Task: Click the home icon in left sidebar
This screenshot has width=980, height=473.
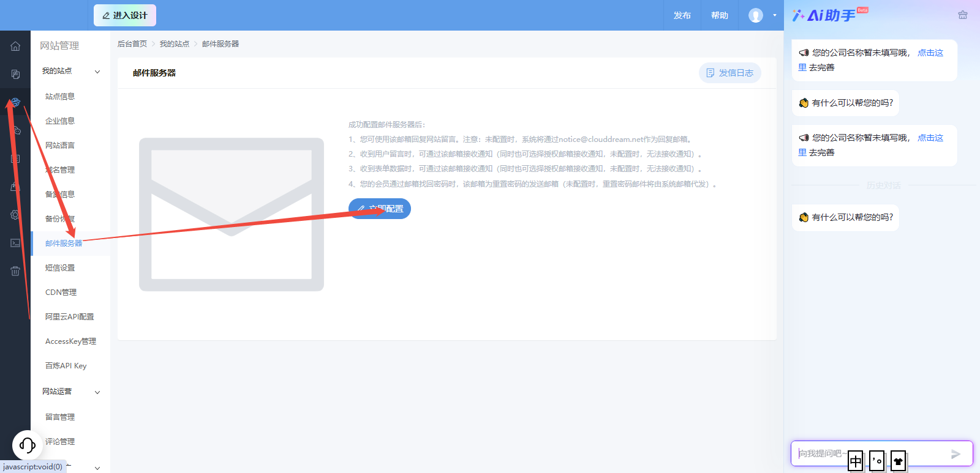Action: pos(15,46)
